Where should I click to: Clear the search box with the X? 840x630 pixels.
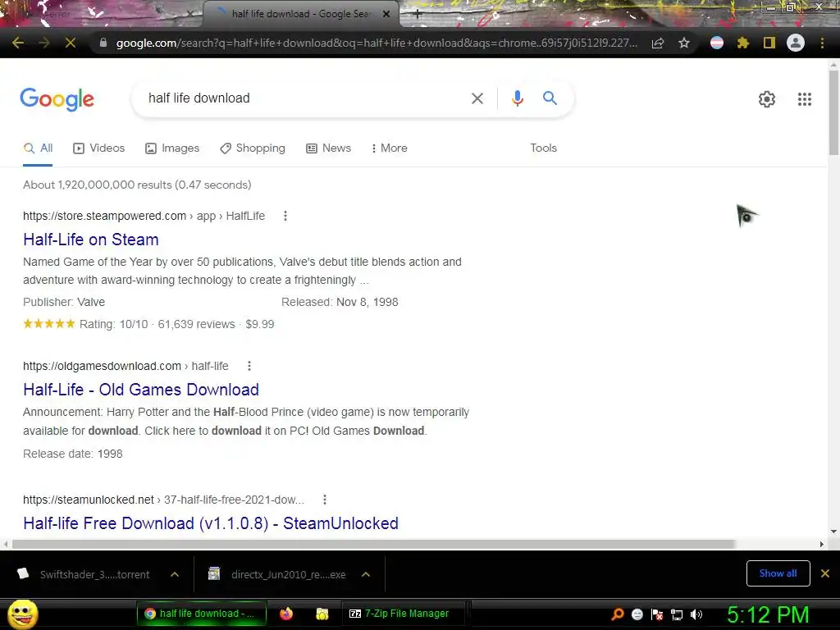[477, 98]
